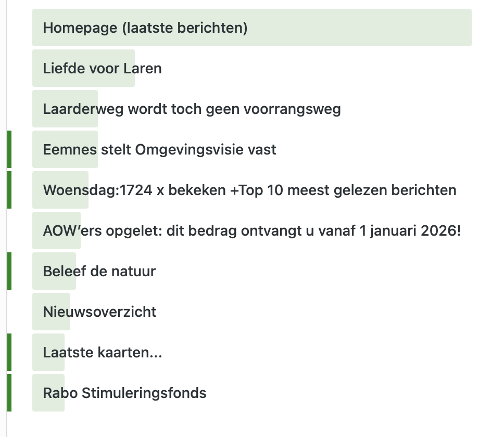Click green marker beside the Woensdag row
The height and width of the screenshot is (437, 504).
pos(9,190)
